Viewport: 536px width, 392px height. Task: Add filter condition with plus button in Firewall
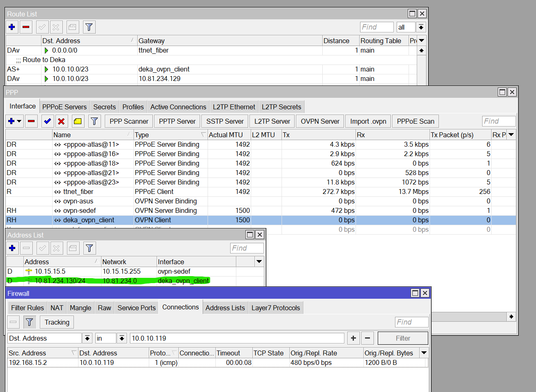coord(353,338)
